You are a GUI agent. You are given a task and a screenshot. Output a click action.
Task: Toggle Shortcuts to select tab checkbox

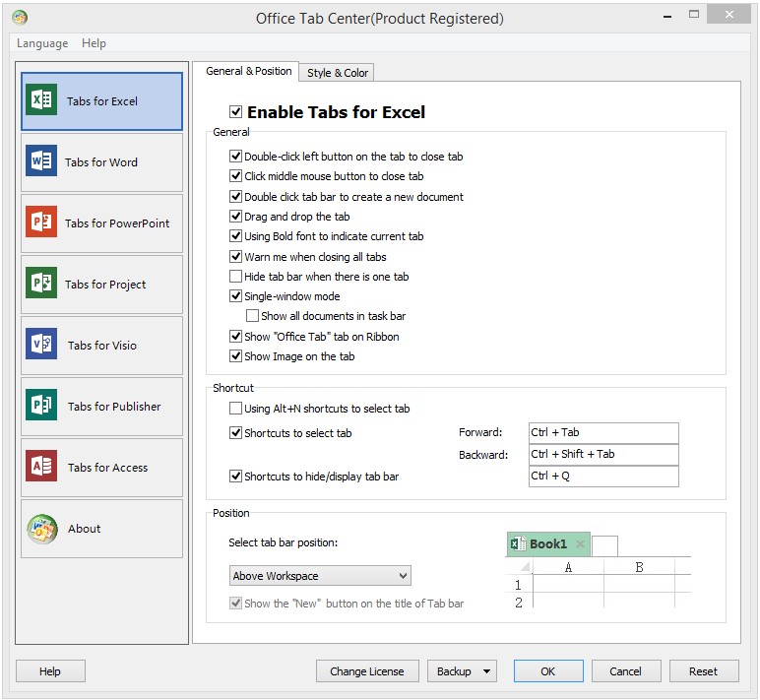pos(235,433)
